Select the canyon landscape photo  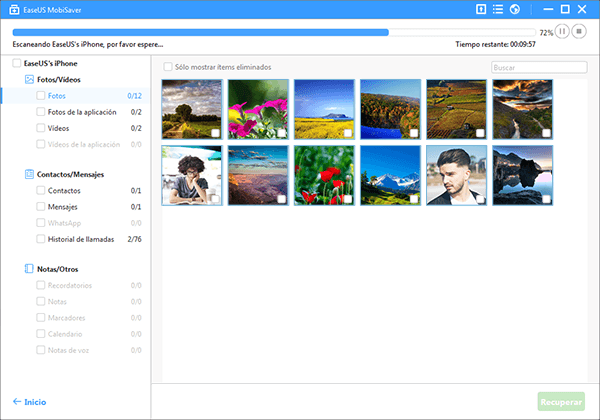pyautogui.click(x=258, y=175)
